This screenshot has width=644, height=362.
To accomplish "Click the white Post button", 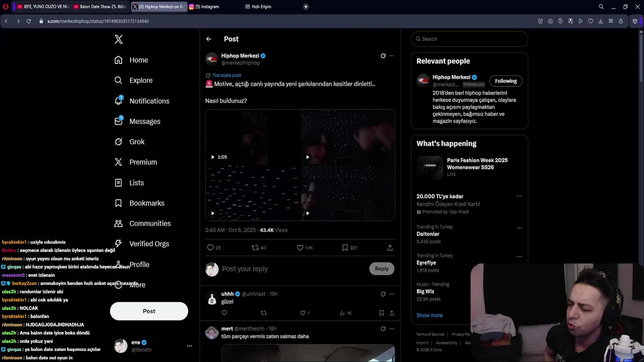I will pos(149,311).
